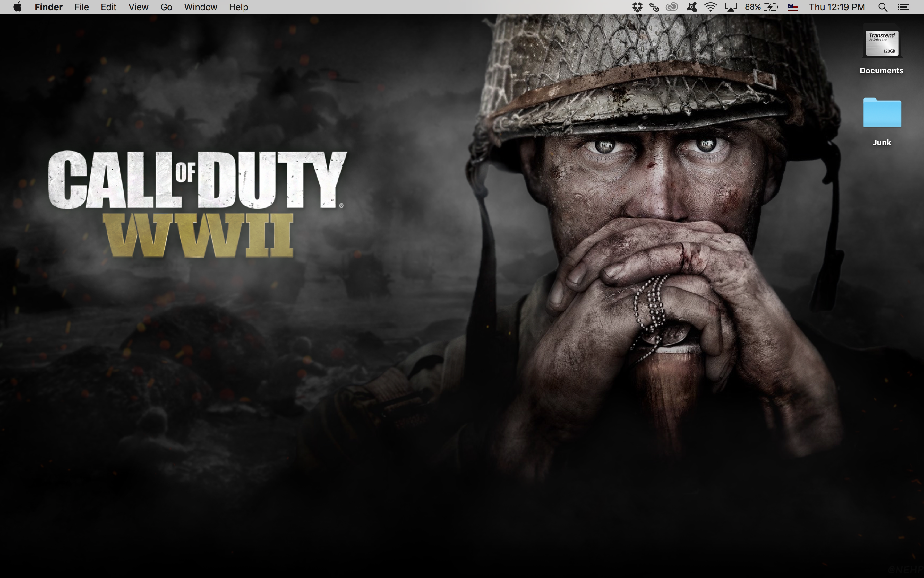Click the 88% battery indicator
The height and width of the screenshot is (578, 924).
click(761, 7)
